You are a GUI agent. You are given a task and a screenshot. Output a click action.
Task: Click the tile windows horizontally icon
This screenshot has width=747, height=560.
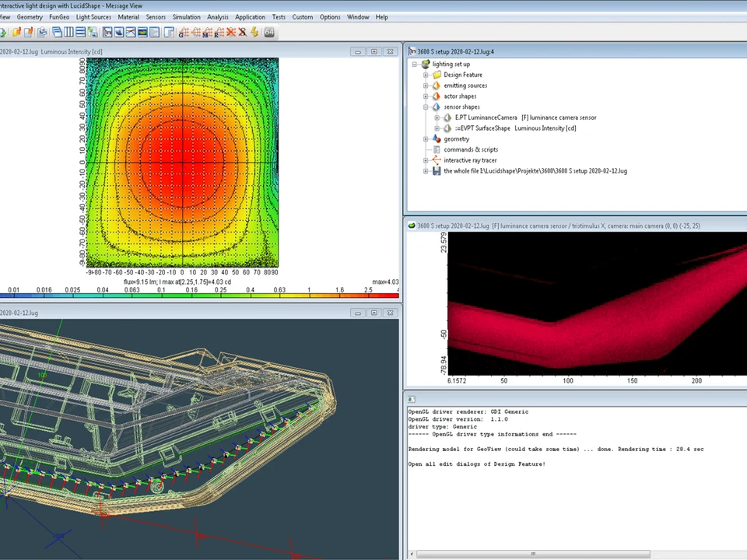80,32
